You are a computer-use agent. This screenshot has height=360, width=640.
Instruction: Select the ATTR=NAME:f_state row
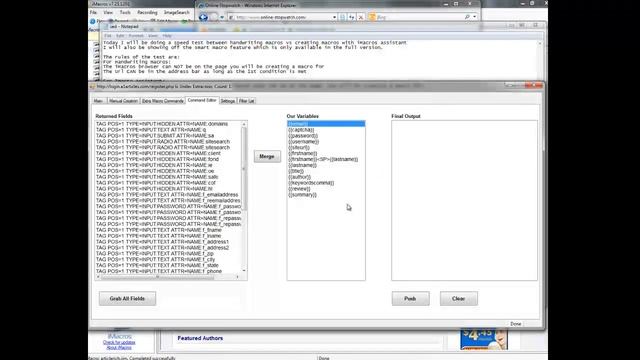pyautogui.click(x=168, y=265)
